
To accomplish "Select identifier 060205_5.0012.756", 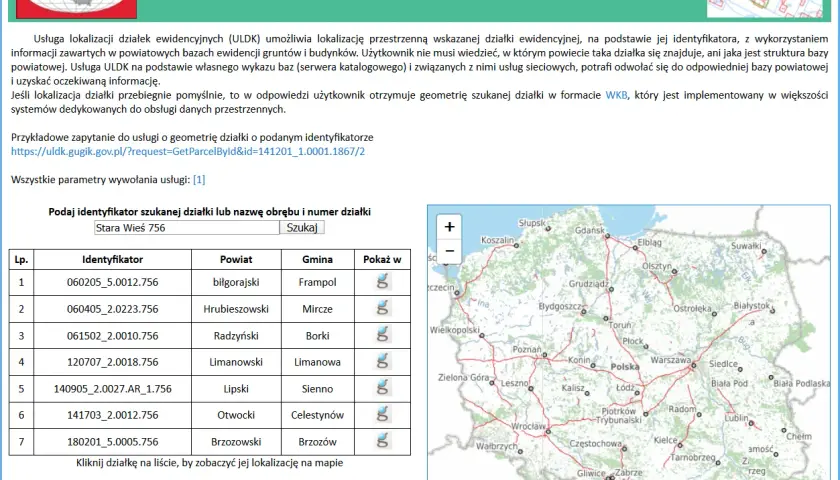I will pyautogui.click(x=112, y=282).
